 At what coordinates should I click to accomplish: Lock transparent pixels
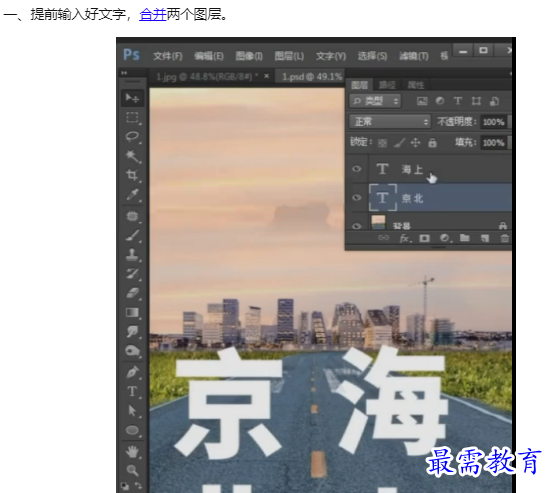click(x=382, y=143)
